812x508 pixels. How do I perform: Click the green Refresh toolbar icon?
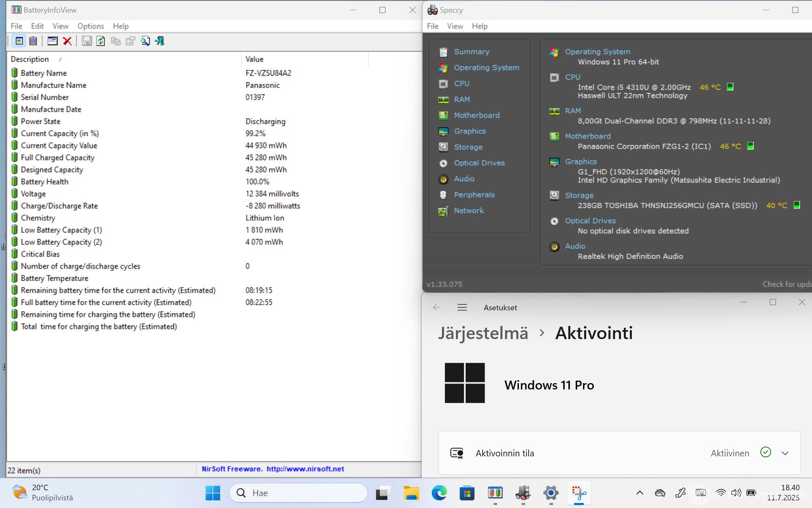pyautogui.click(x=101, y=41)
